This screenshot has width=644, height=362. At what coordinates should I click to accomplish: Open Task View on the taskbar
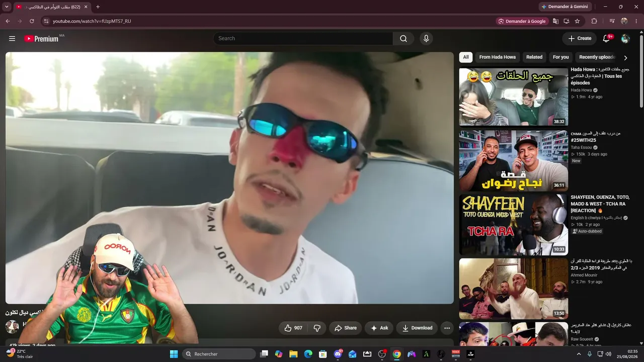click(x=264, y=354)
